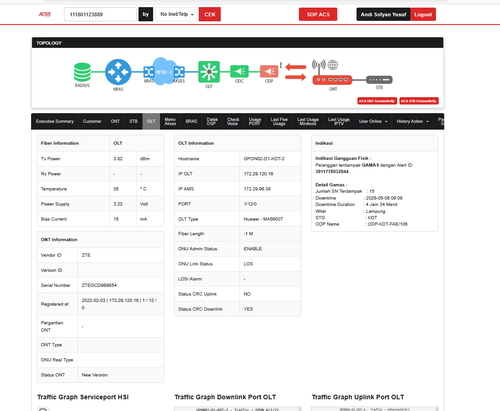The width and height of the screenshot is (500, 411).
Task: Click the wireless antenna icon above ONT
Action: 319,67
